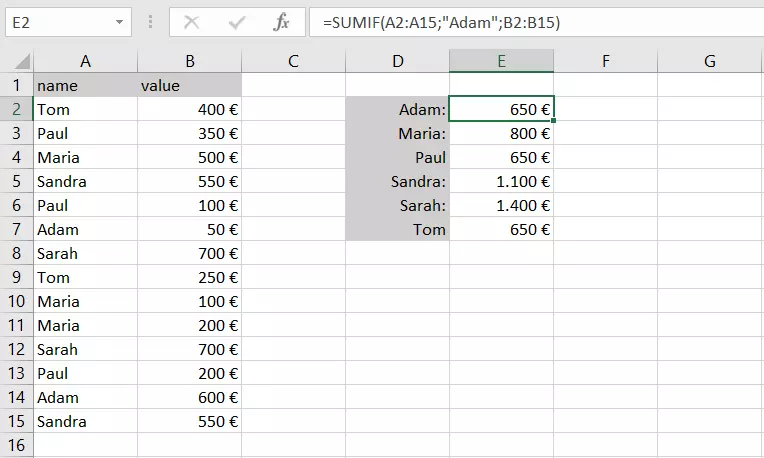This screenshot has height=458, width=764.
Task: Select row 16 header
Action: [x=16, y=445]
